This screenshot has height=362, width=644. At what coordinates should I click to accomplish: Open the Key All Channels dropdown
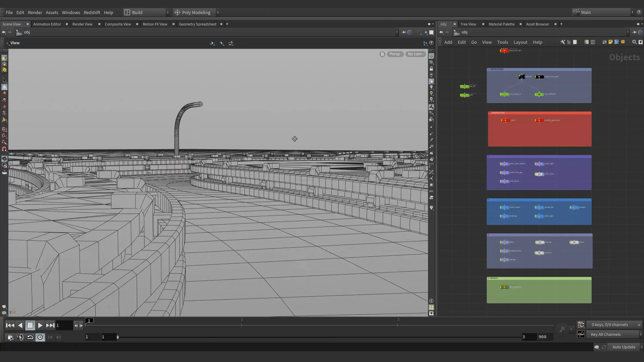click(x=614, y=335)
